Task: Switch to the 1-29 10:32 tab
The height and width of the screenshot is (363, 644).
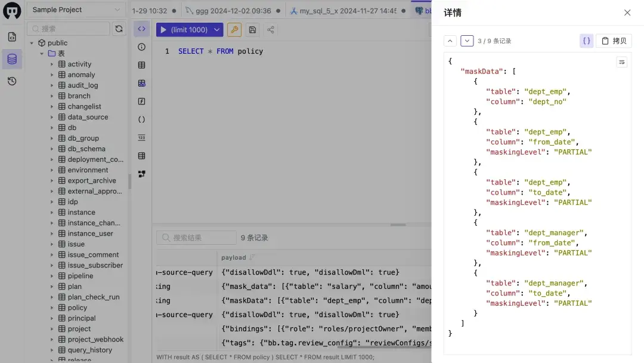Action: click(154, 11)
